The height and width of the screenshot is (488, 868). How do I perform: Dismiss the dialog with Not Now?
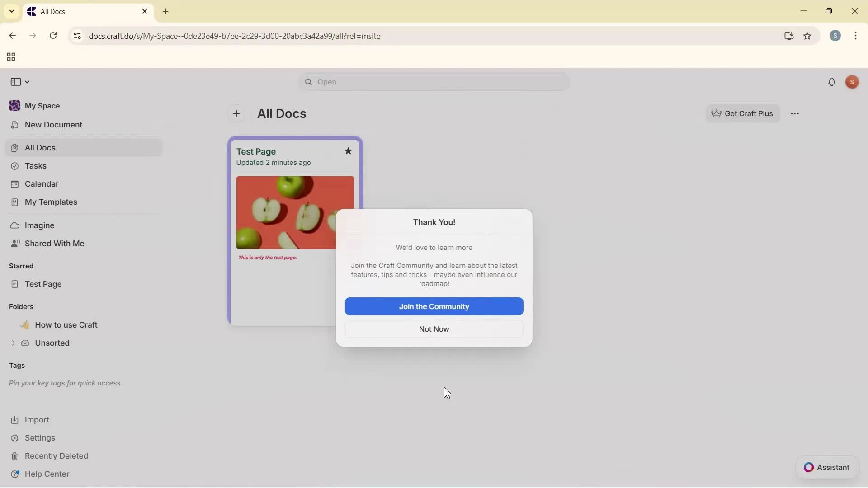click(434, 329)
